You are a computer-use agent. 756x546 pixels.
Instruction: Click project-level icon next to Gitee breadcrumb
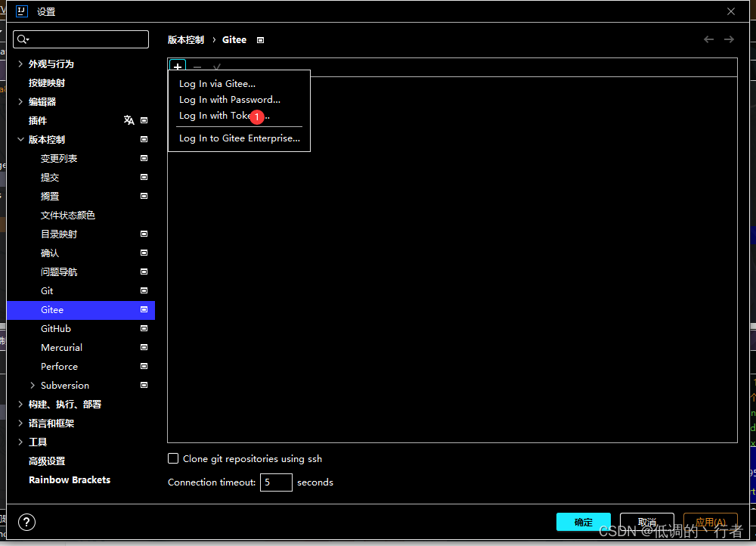(260, 40)
